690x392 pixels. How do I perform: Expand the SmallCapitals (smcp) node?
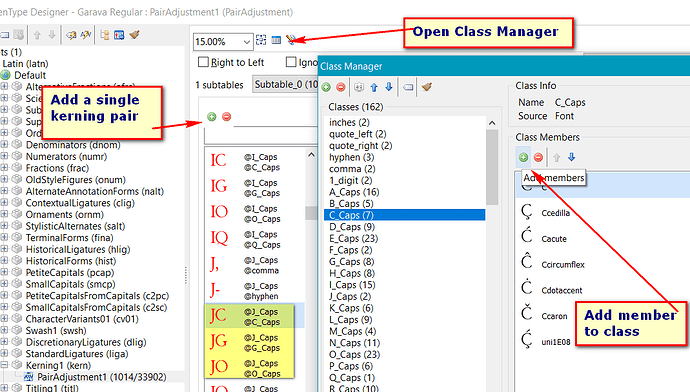4,284
